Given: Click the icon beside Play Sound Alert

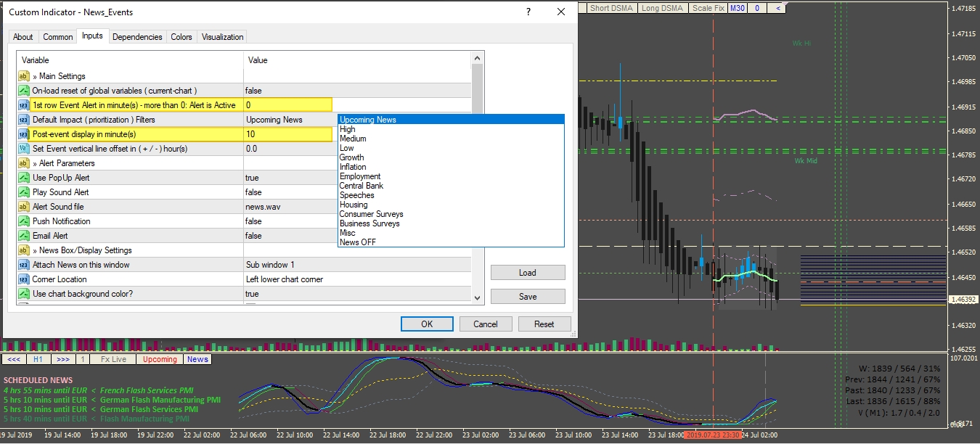Looking at the screenshot, I should tap(23, 192).
